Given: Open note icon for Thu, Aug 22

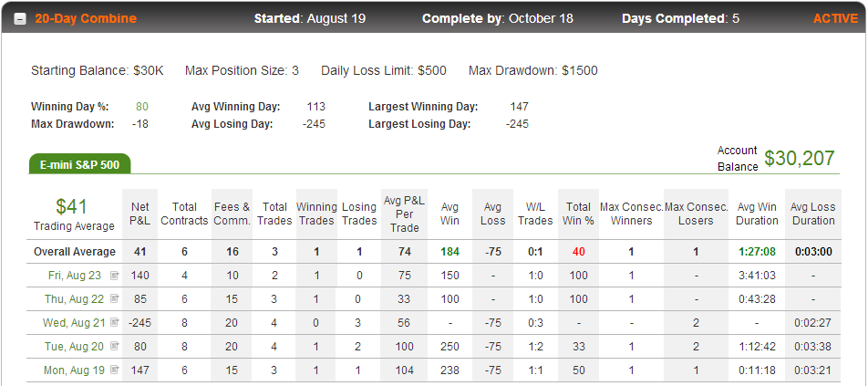Looking at the screenshot, I should [x=115, y=299].
